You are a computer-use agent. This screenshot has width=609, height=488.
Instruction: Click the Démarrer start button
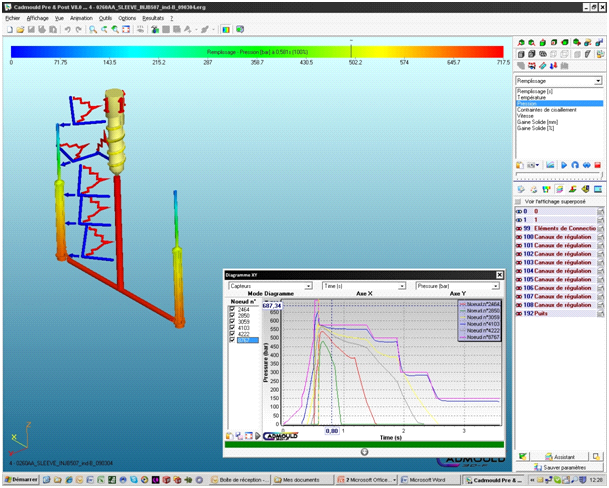21,480
